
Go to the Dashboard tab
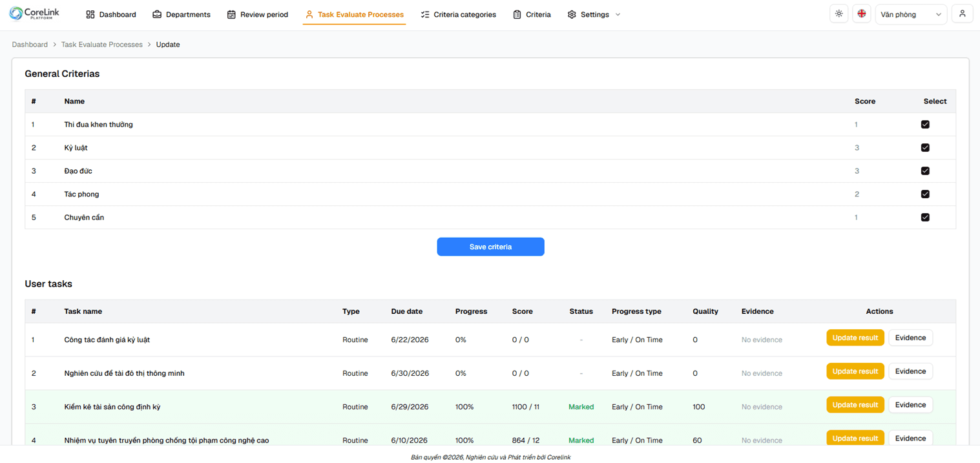pyautogui.click(x=111, y=14)
